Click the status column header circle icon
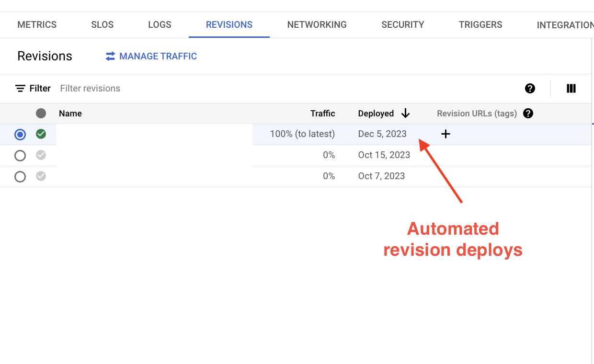 [41, 114]
